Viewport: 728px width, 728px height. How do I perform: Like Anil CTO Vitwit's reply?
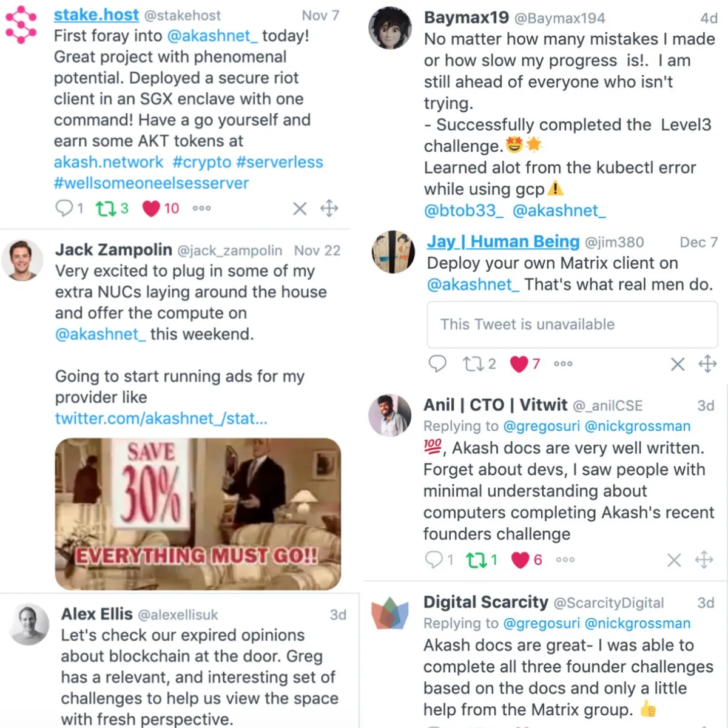(x=520, y=560)
